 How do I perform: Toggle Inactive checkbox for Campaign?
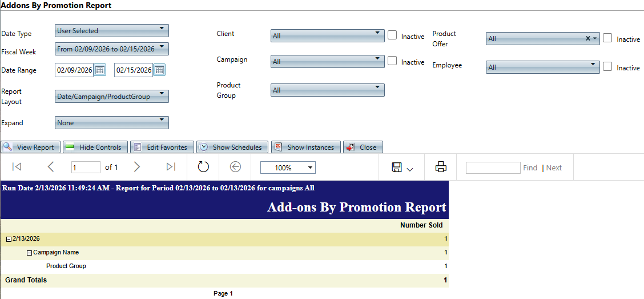click(392, 61)
